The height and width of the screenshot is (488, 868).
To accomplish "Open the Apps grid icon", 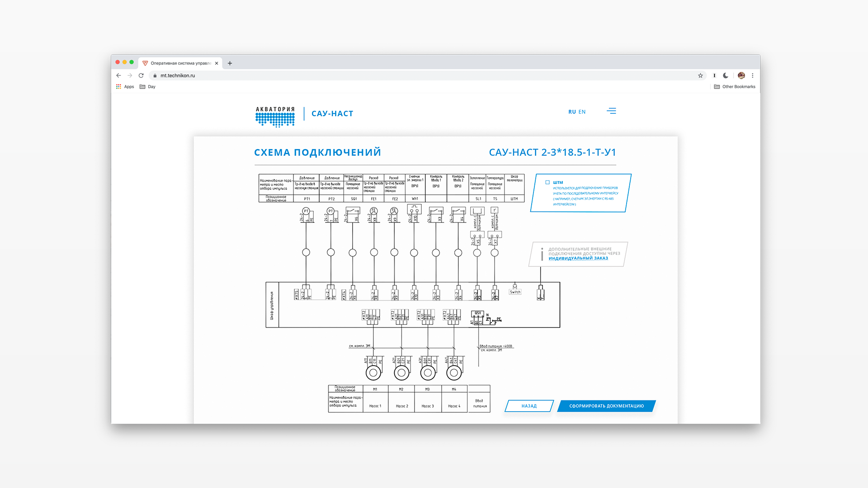I will (118, 87).
